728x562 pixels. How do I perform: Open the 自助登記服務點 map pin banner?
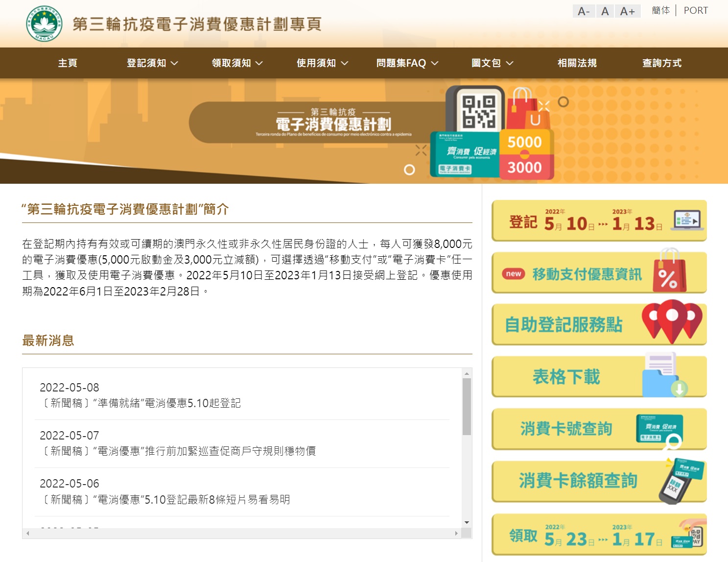[x=599, y=324]
